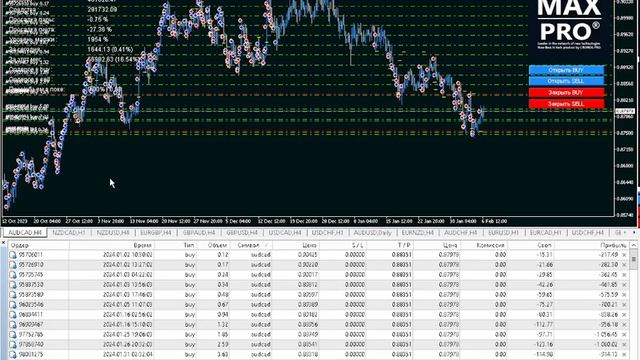The height and width of the screenshot is (360, 640).
Task: Sort orders by the Прибыль column header
Action: (592, 245)
